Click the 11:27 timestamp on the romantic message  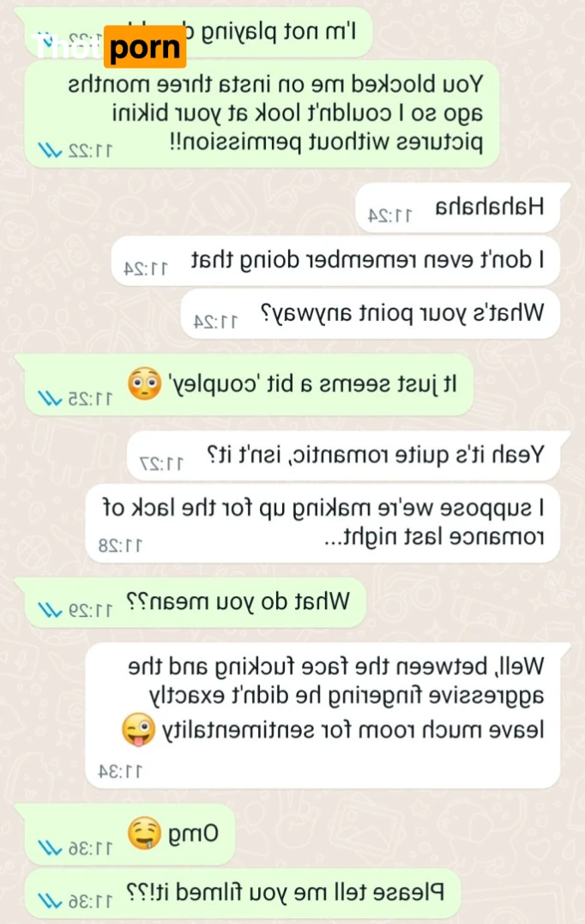[x=161, y=464]
